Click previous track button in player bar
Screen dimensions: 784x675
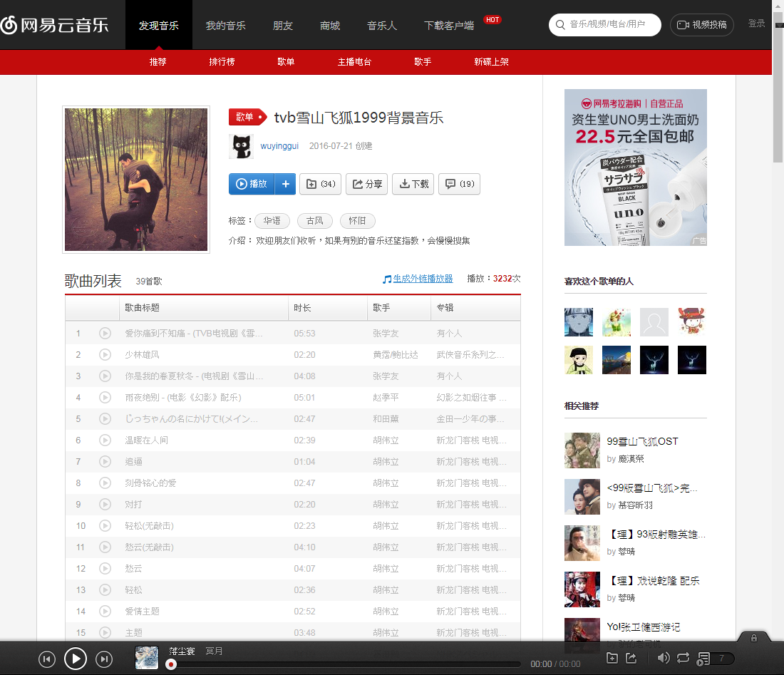47,659
